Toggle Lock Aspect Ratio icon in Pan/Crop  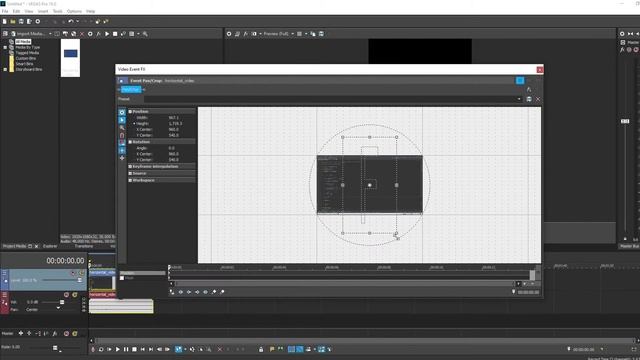point(122,143)
